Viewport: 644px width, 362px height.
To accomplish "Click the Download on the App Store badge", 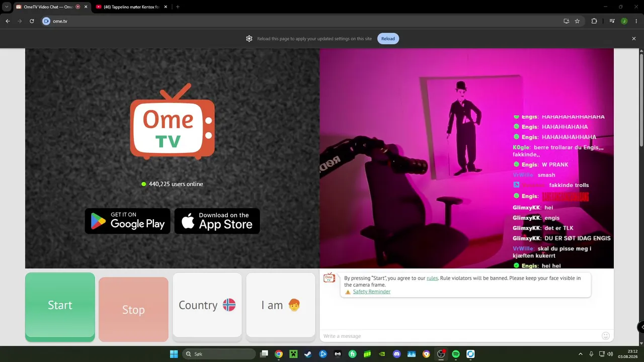I will click(217, 221).
